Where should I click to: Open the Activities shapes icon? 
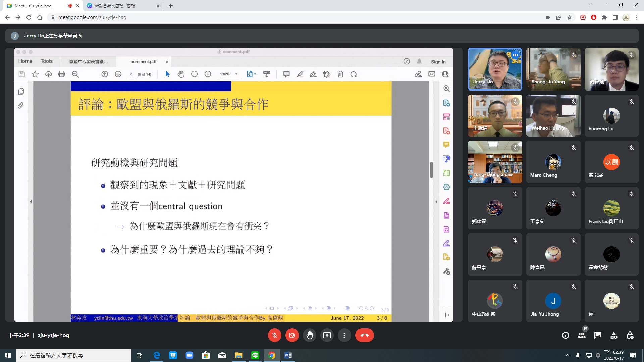pos(614,335)
